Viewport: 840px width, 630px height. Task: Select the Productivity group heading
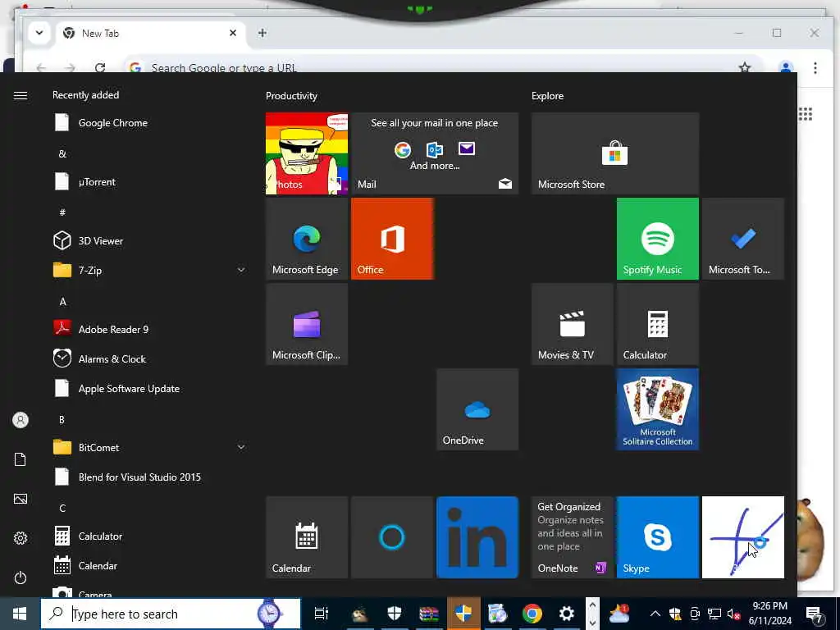291,96
